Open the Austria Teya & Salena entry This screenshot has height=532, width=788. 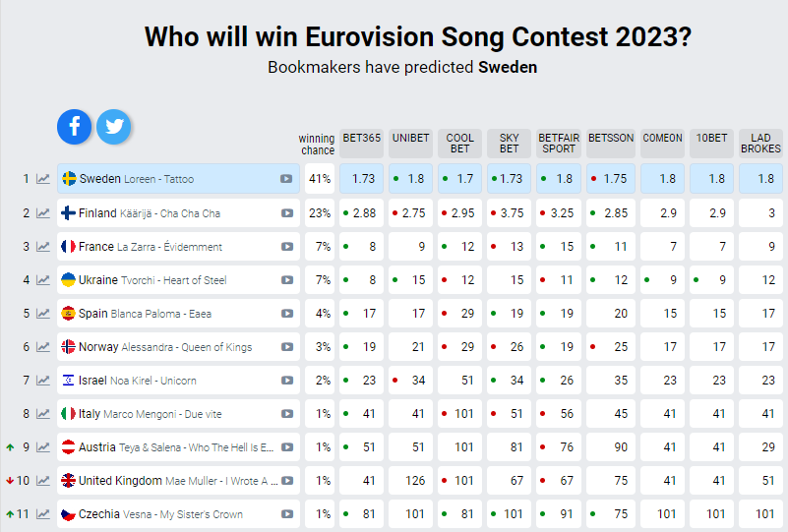pos(178,447)
